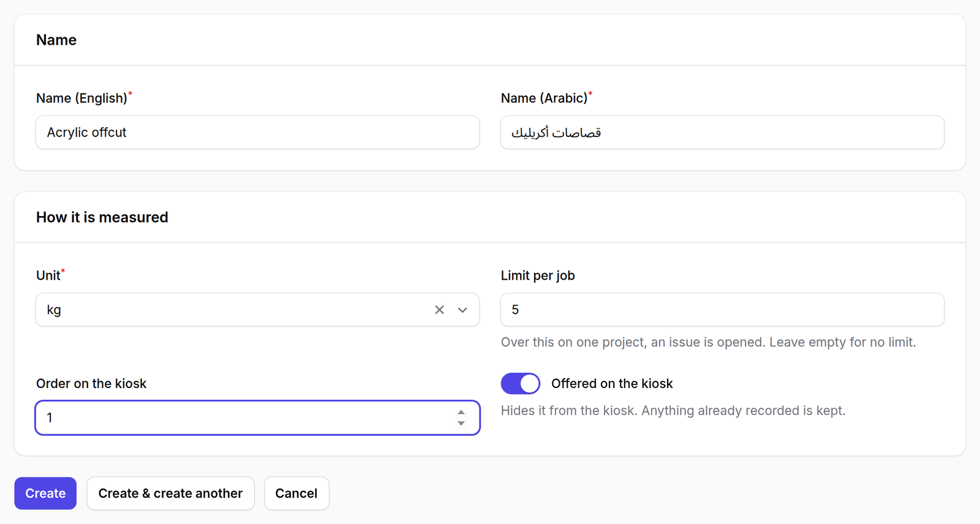
Task: Focus the Name (Arabic) input field
Action: click(x=722, y=132)
